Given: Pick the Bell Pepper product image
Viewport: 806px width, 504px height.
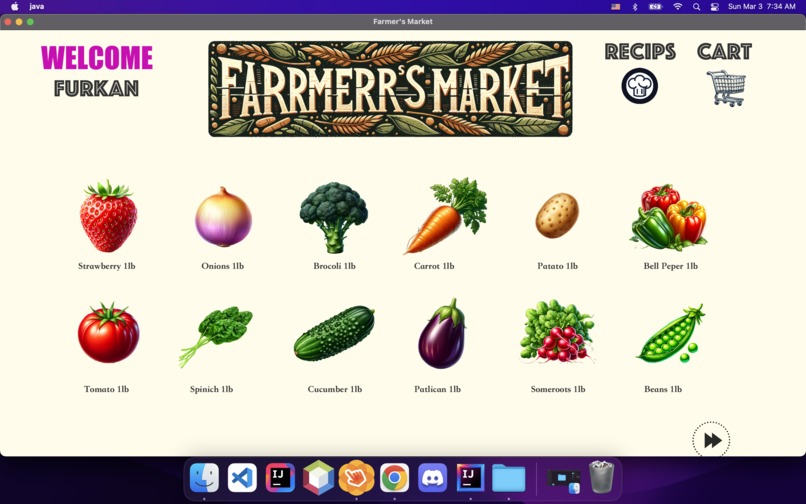Looking at the screenshot, I should [669, 217].
